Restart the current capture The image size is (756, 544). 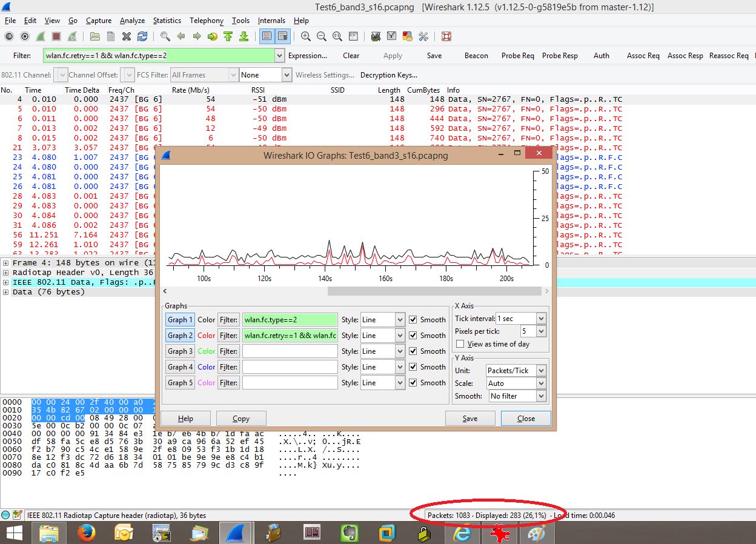point(72,36)
